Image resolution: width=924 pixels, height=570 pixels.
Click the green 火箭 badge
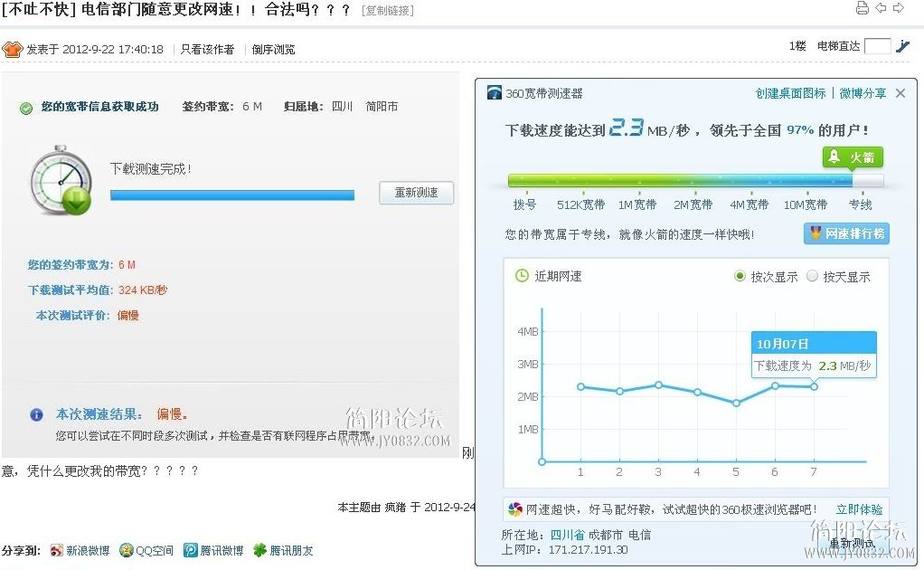[x=853, y=157]
